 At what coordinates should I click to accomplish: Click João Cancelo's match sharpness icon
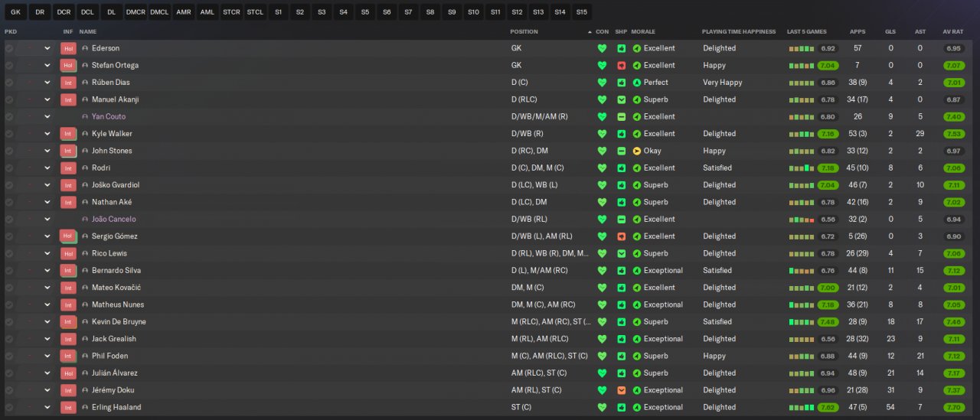[622, 220]
